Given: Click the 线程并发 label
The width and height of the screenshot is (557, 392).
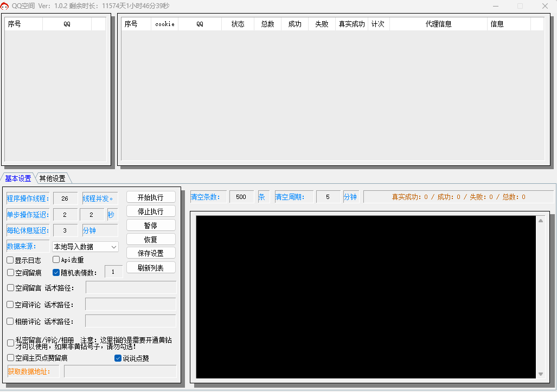Looking at the screenshot, I should (100, 198).
